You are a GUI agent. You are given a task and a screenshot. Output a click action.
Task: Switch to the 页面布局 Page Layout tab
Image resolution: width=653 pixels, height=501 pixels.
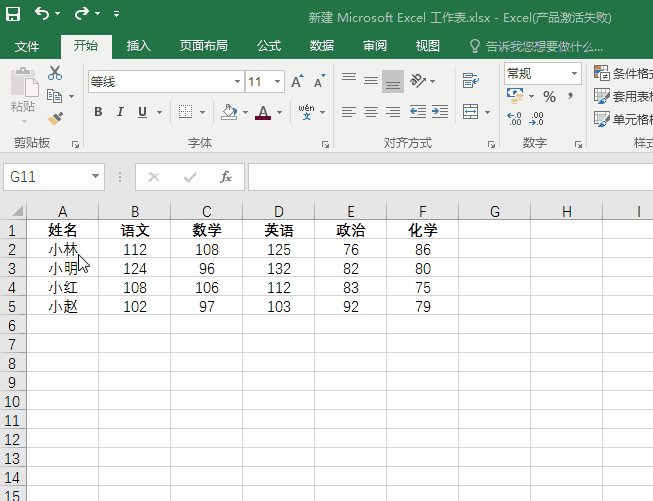[203, 46]
